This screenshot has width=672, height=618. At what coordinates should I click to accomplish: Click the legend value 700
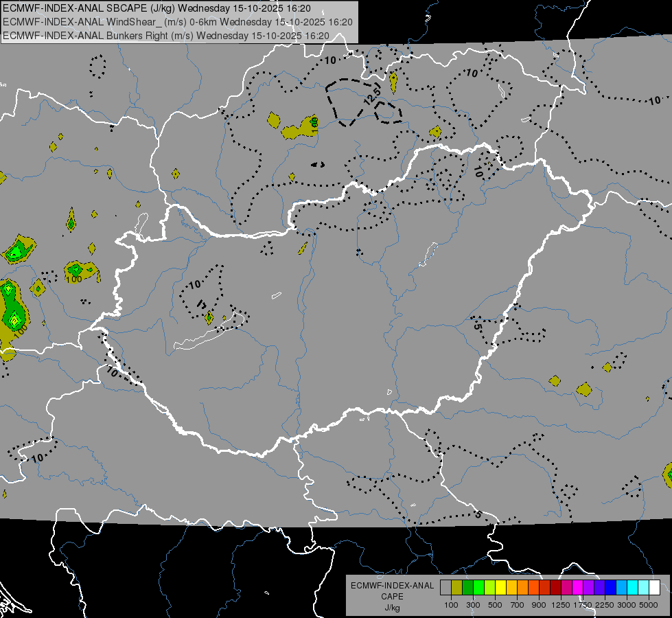click(518, 605)
